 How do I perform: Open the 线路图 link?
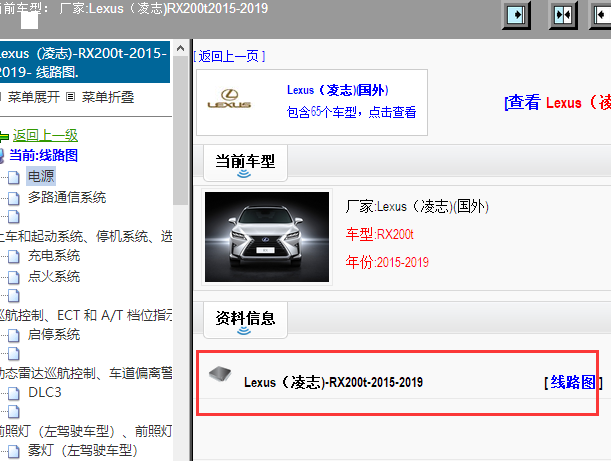coord(573,382)
